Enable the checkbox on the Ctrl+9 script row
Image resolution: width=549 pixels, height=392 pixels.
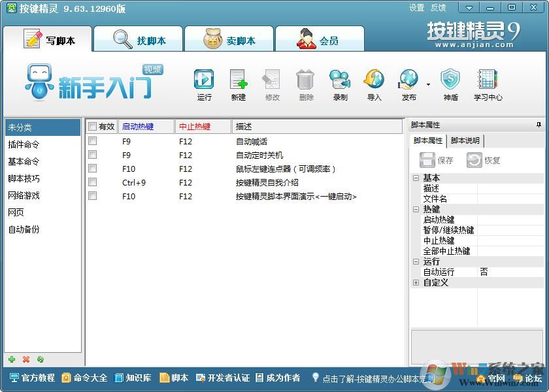pos(92,183)
